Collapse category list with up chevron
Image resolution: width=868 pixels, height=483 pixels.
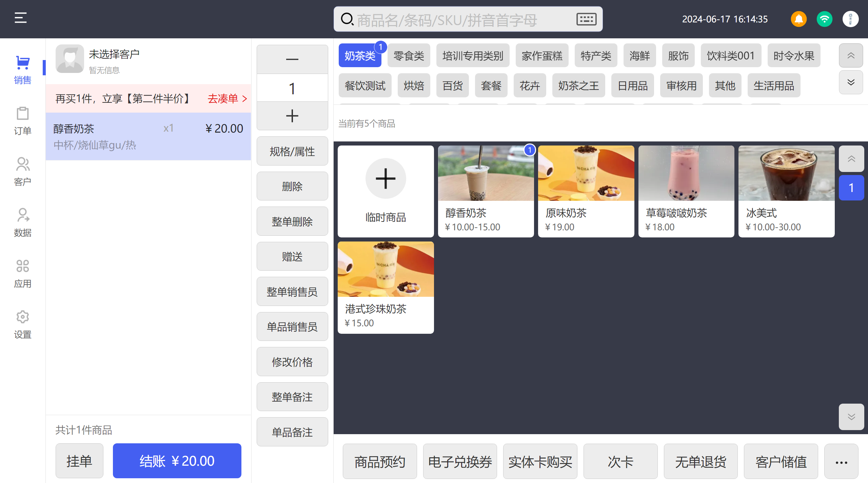[851, 55]
